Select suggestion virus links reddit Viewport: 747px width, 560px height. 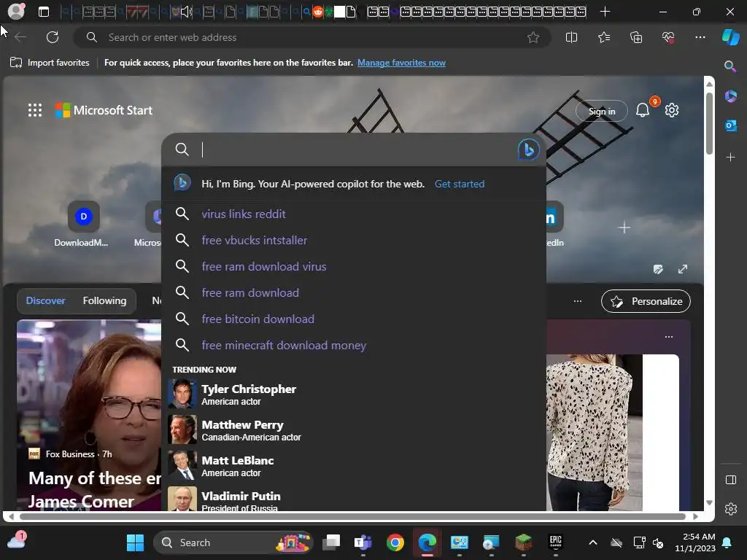coord(354,214)
